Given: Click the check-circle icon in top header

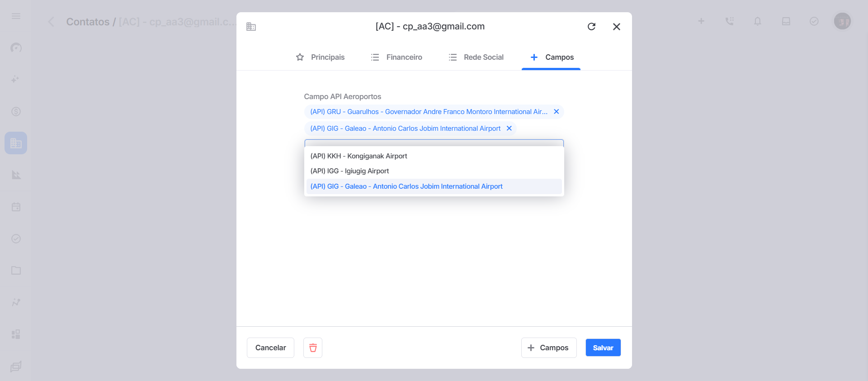Looking at the screenshot, I should pyautogui.click(x=814, y=21).
